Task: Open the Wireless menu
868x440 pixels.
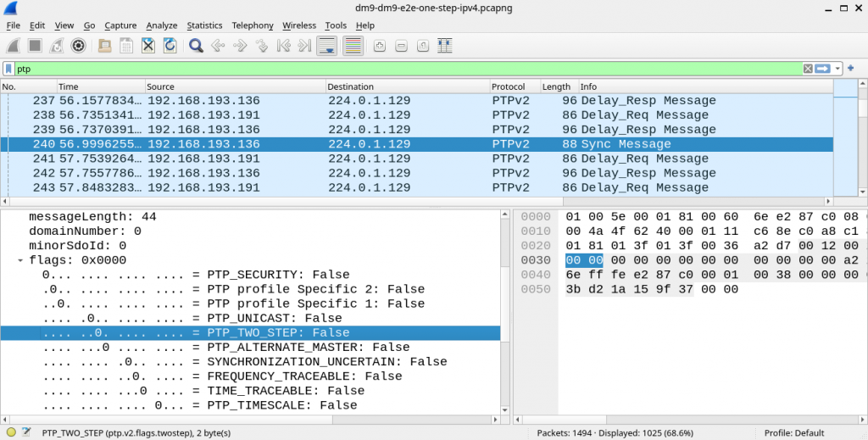Action: (299, 25)
